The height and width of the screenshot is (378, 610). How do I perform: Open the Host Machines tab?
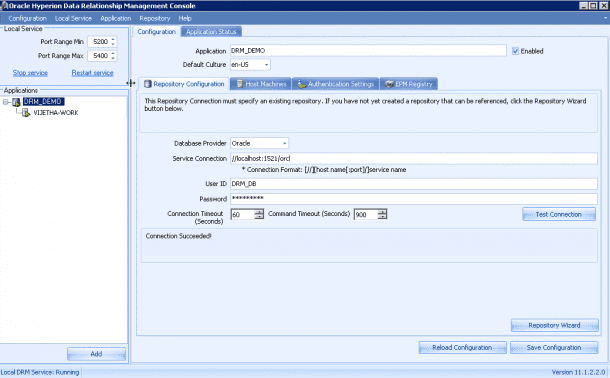261,84
